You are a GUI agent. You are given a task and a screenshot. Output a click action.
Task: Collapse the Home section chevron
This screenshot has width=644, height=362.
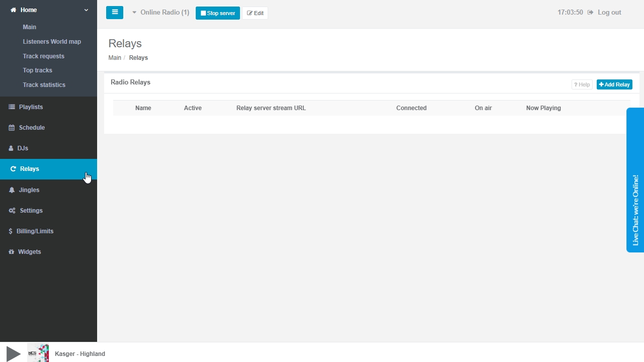pos(86,10)
